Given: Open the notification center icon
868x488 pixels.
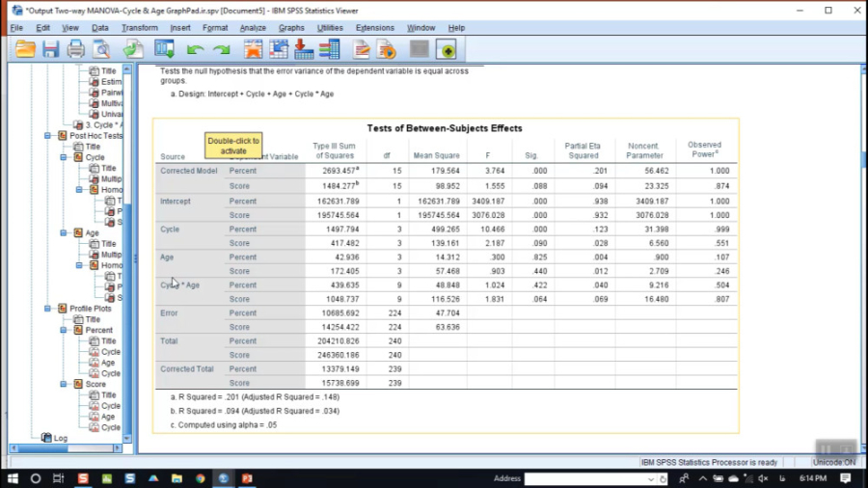Looking at the screenshot, I should (845, 478).
